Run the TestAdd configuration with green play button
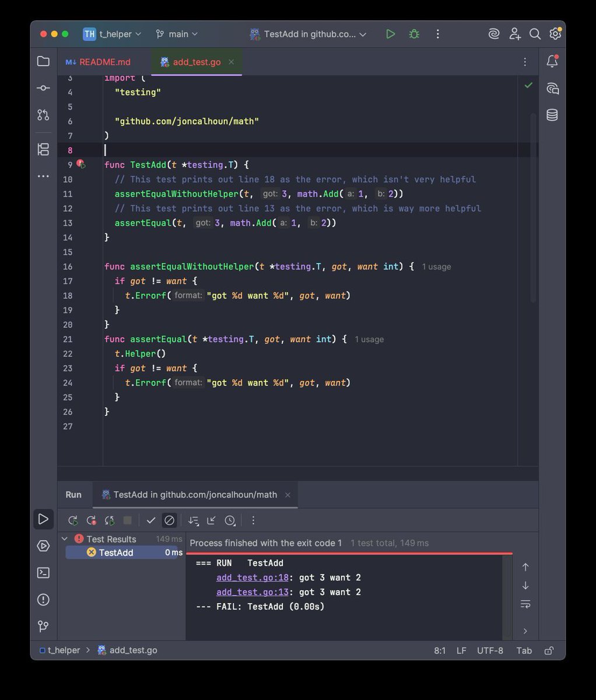Image resolution: width=596 pixels, height=700 pixels. tap(390, 34)
